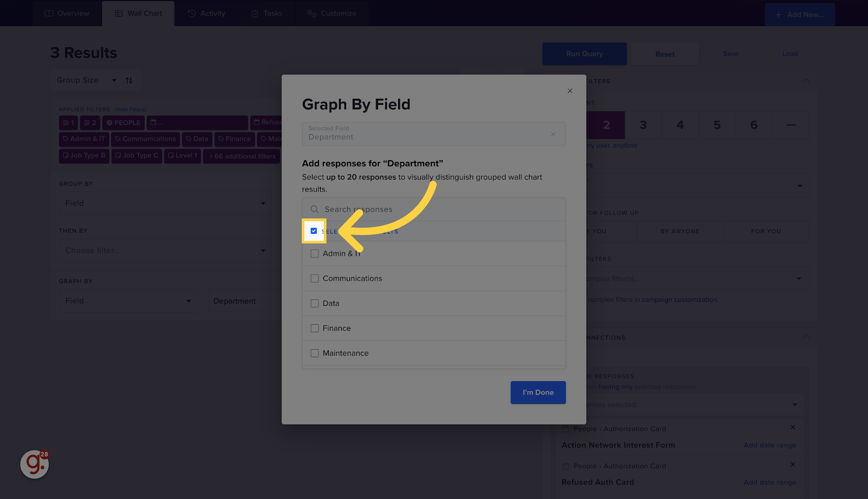The width and height of the screenshot is (868, 499).
Task: Select the Wall Chart grid icon
Action: 118,13
